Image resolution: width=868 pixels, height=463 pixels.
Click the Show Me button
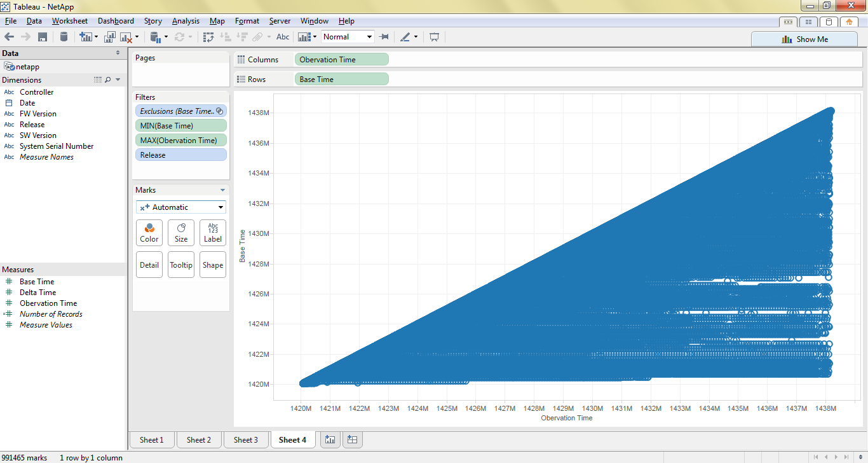point(804,39)
